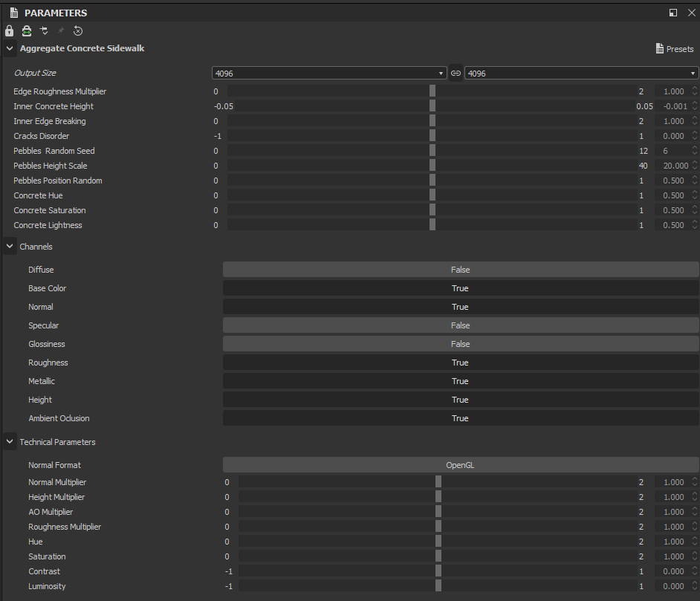Click the greyed-out pin icon
The image size is (700, 601).
point(61,30)
